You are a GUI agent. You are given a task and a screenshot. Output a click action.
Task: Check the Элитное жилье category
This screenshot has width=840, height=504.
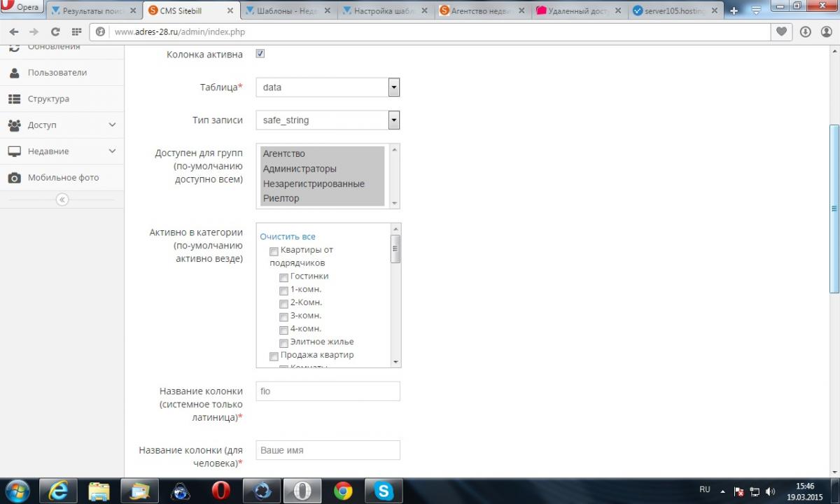pyautogui.click(x=283, y=343)
